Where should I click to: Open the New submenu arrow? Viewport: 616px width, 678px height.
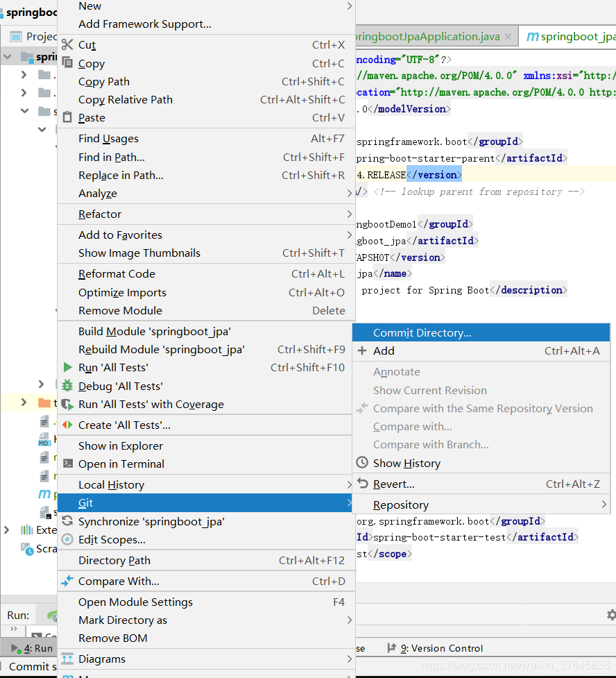(x=350, y=6)
